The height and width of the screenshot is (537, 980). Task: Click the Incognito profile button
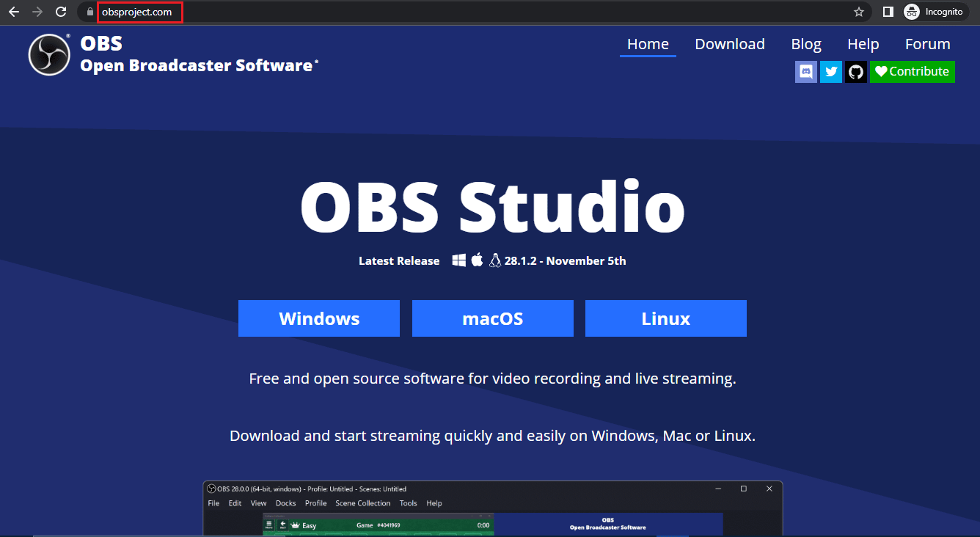tap(934, 12)
